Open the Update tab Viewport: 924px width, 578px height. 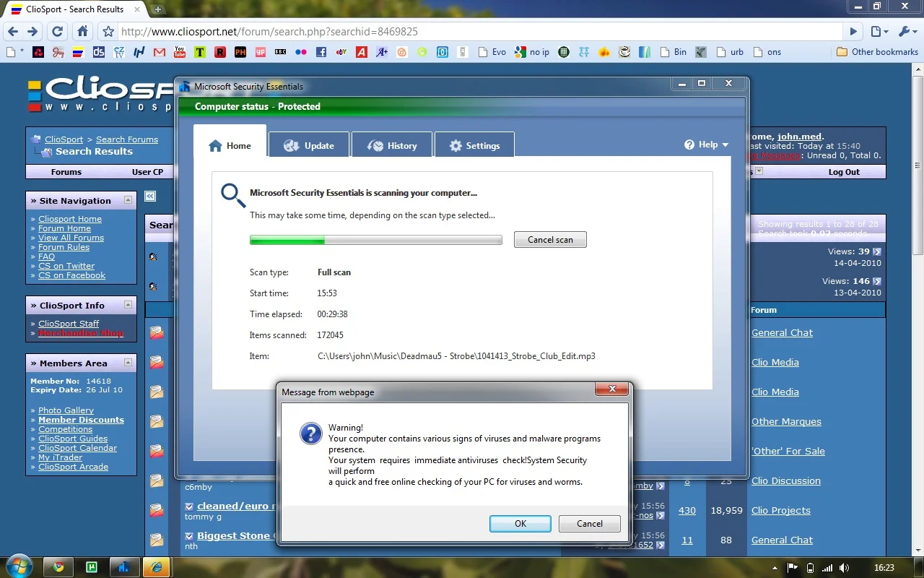tap(309, 145)
